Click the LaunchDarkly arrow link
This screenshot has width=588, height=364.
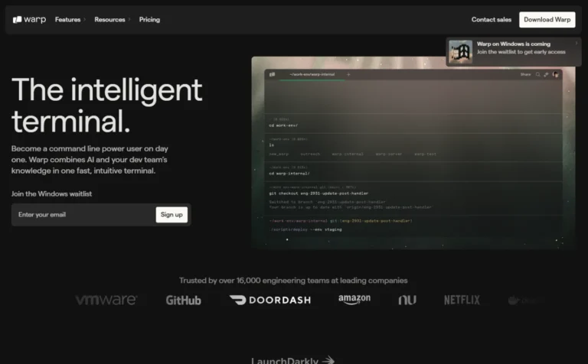(x=292, y=360)
